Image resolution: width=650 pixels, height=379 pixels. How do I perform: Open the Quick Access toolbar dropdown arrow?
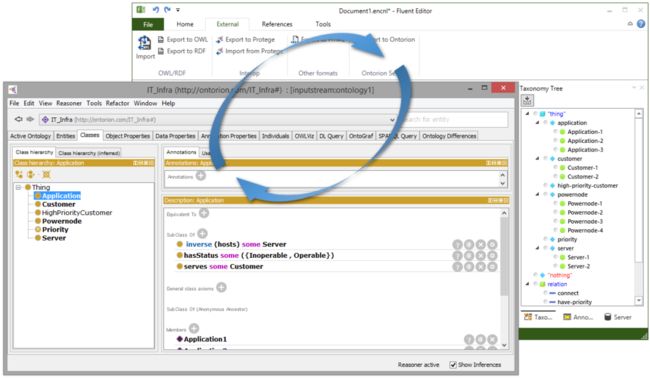[178, 10]
